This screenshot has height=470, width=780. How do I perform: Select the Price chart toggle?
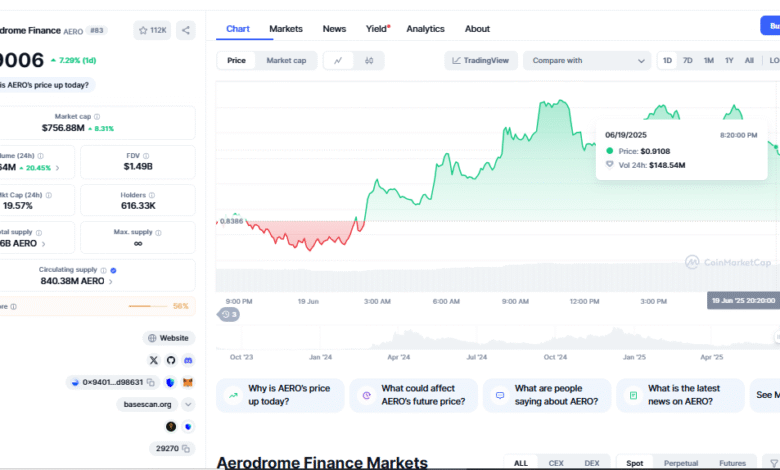pos(236,61)
